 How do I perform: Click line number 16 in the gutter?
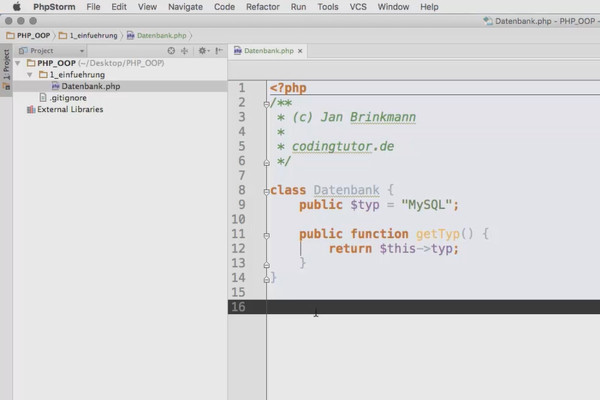(x=238, y=307)
